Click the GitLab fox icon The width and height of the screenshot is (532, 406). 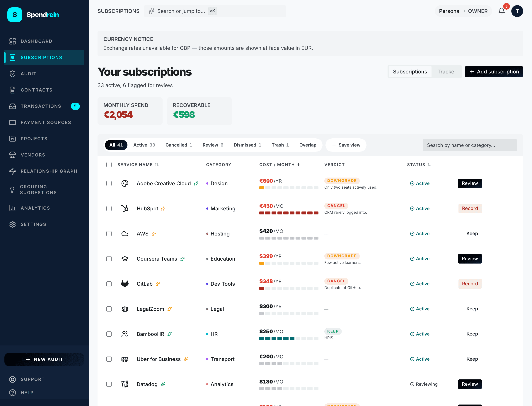tap(125, 284)
